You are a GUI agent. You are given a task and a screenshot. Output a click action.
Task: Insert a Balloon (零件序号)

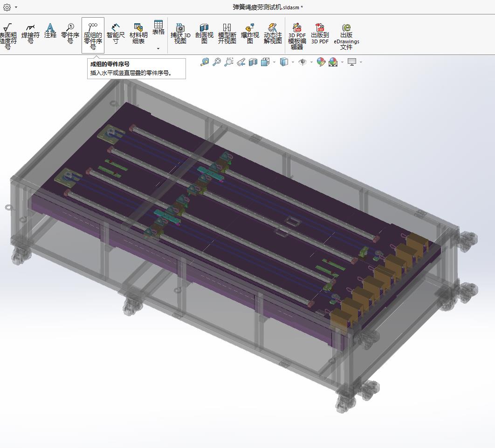pos(70,34)
